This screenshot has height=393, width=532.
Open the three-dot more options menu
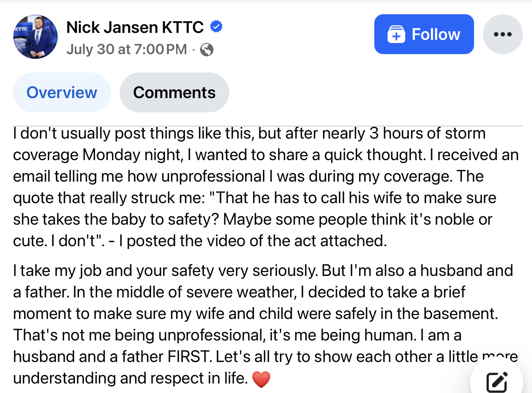[x=503, y=34]
